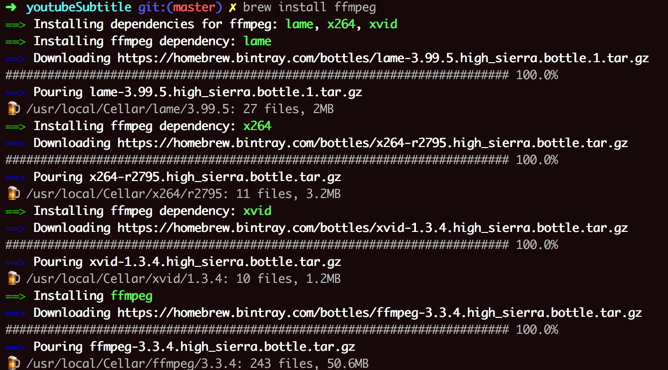This screenshot has width=668, height=370.
Task: Click the 'git:(master)' branch text
Action: pyautogui.click(x=180, y=8)
